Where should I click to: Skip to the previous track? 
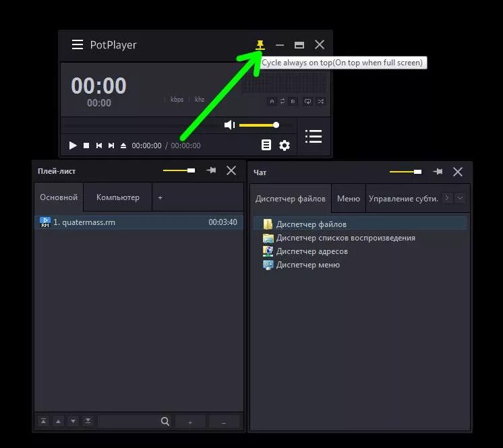[99, 146]
